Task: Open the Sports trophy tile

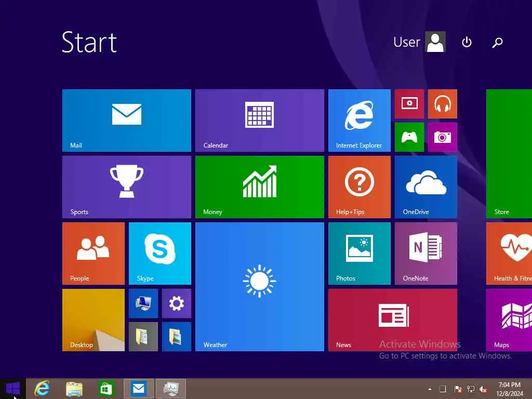Action: click(127, 187)
